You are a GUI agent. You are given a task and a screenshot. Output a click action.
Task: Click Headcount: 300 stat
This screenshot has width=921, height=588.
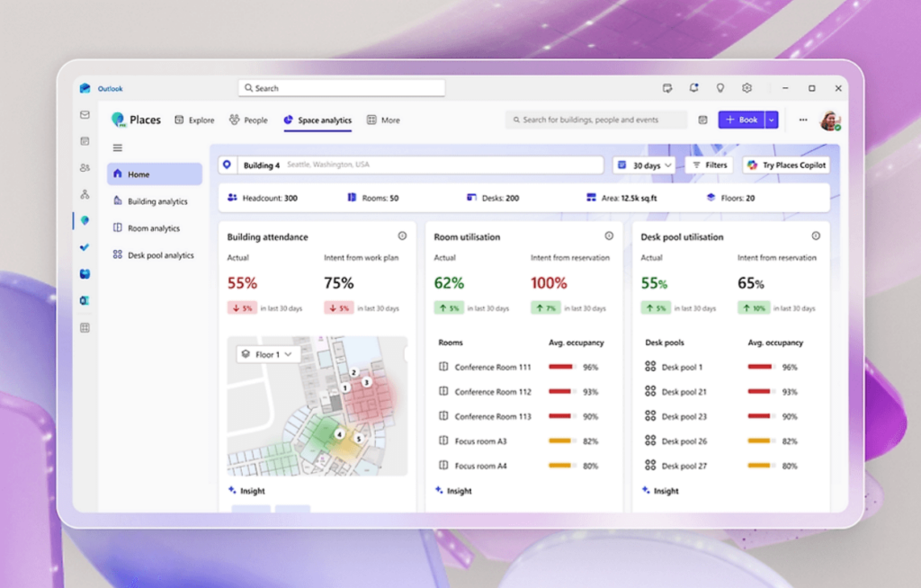(x=263, y=198)
